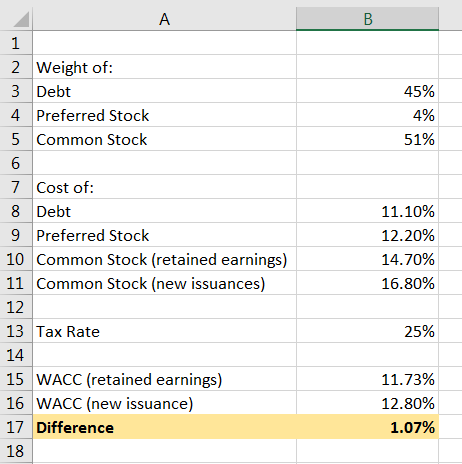
Task: Click the 'Cost of:' label cell
Action: coord(164,187)
